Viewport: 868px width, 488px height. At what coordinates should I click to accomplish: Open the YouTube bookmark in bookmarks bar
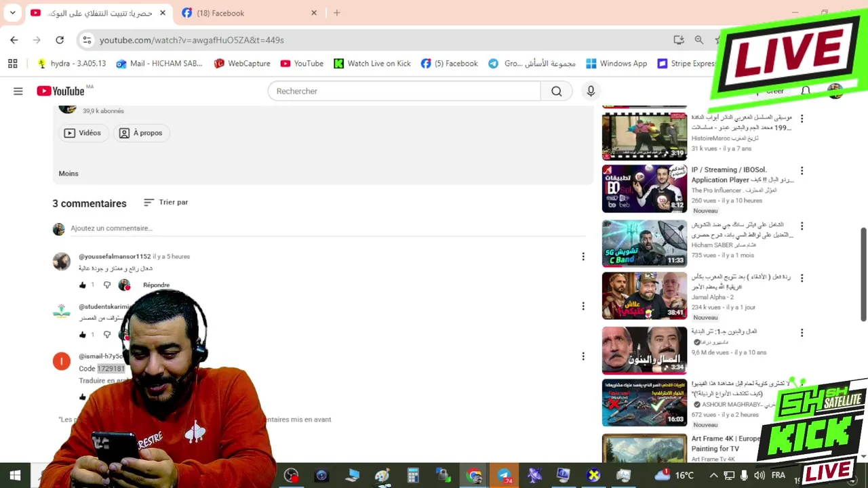[x=302, y=63]
